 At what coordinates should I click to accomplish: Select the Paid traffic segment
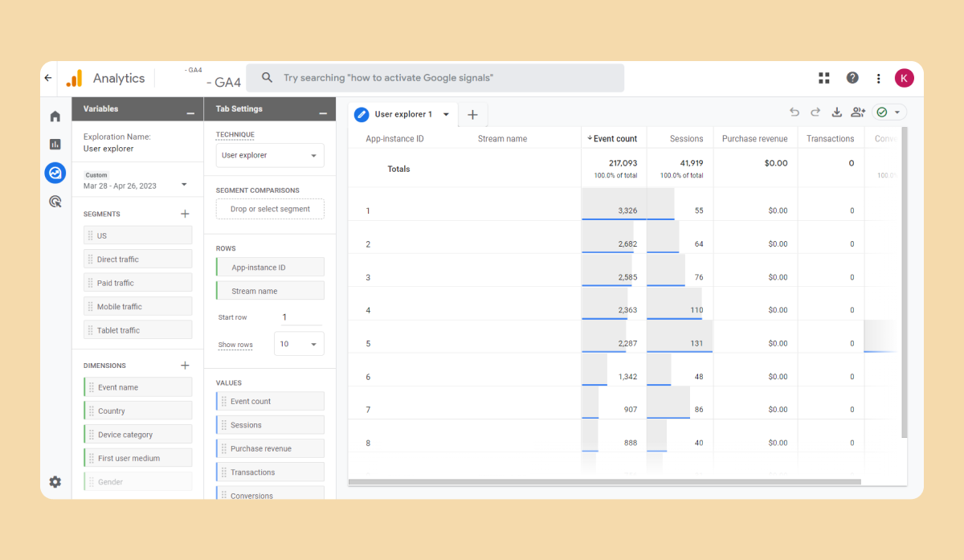(137, 283)
